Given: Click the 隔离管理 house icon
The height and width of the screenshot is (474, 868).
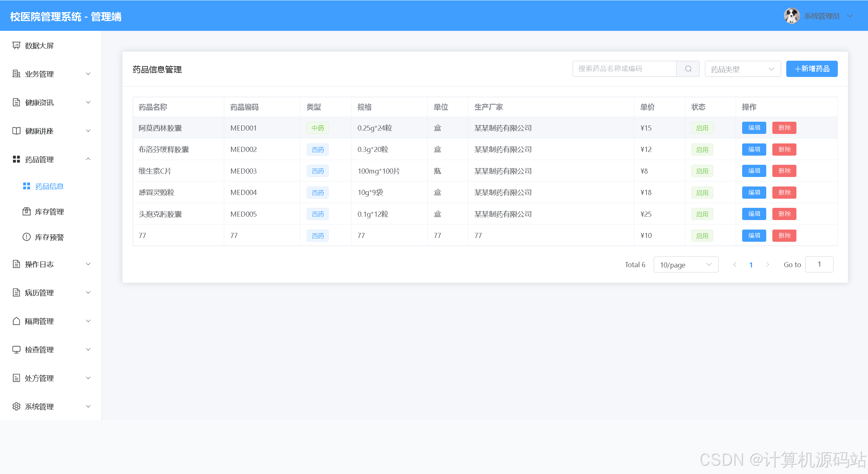Looking at the screenshot, I should point(16,321).
